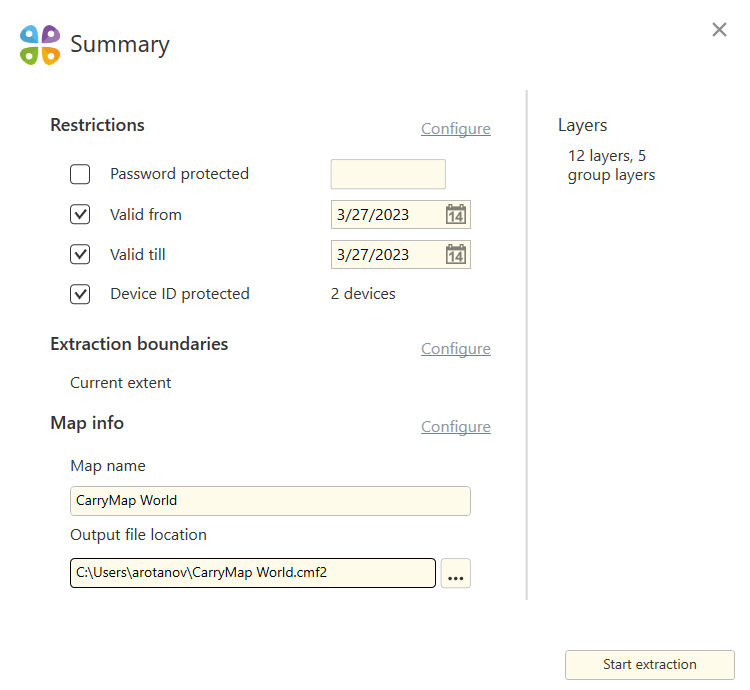This screenshot has width=750, height=690.
Task: Click the Password protected label
Action: [179, 174]
